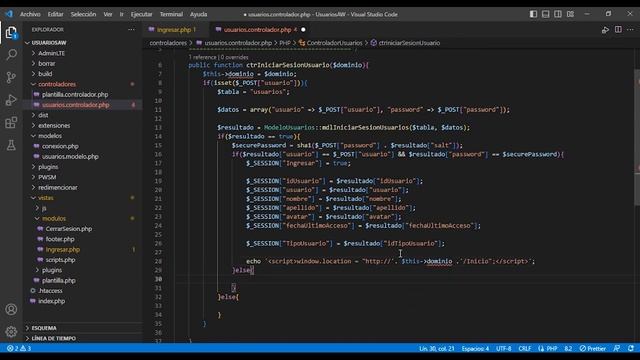Toggle the bottom panel layout icon
Screen dimensions: 640x360
coord(545,14)
